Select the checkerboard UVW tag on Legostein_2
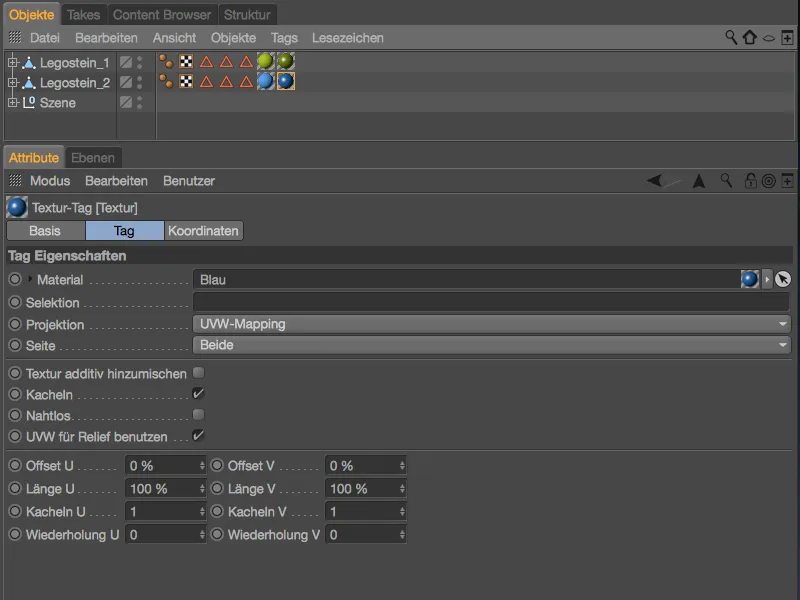 point(186,82)
